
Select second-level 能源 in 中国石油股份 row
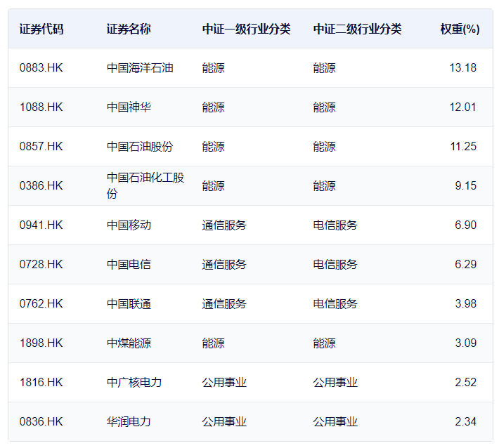point(324,146)
